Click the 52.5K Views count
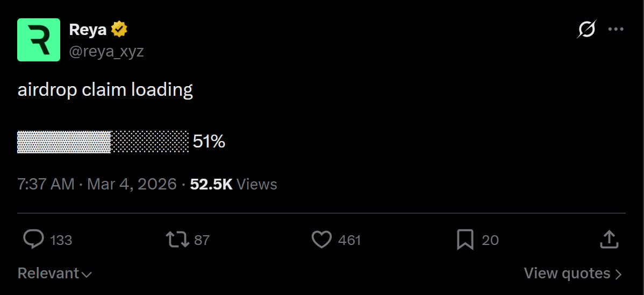Image resolution: width=644 pixels, height=295 pixels. pyautogui.click(x=233, y=184)
